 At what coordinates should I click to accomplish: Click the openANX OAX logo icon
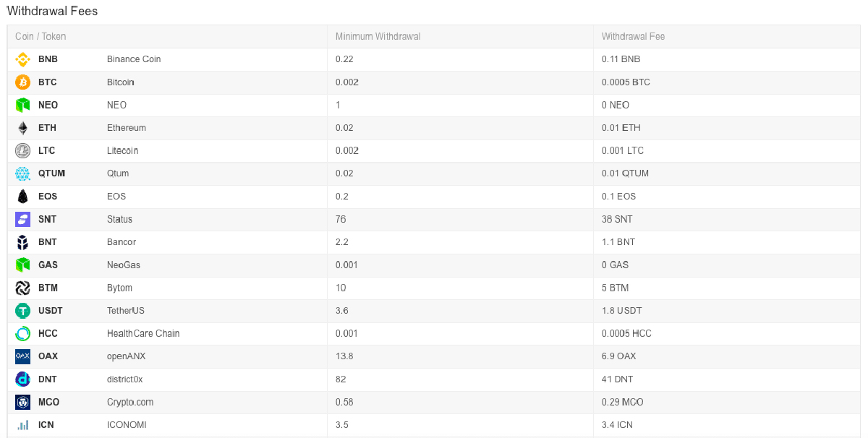(x=23, y=356)
